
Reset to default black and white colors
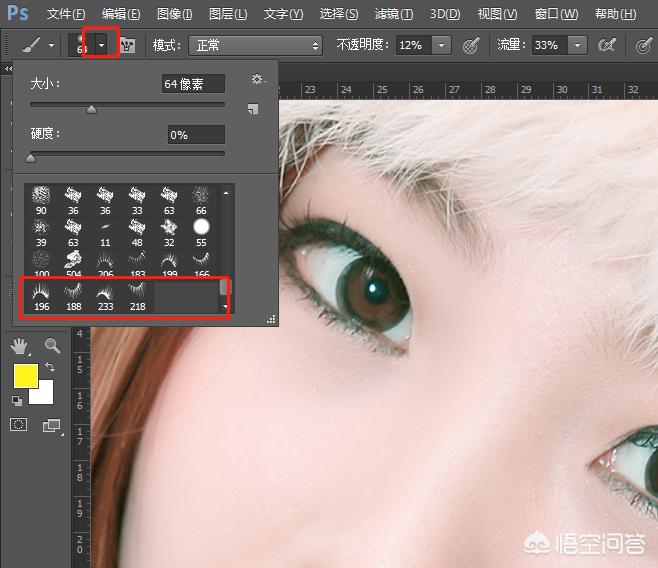coord(17,400)
